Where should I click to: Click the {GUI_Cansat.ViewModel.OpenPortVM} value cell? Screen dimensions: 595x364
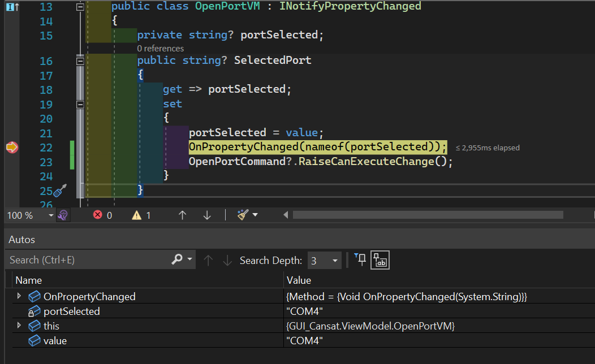click(370, 326)
